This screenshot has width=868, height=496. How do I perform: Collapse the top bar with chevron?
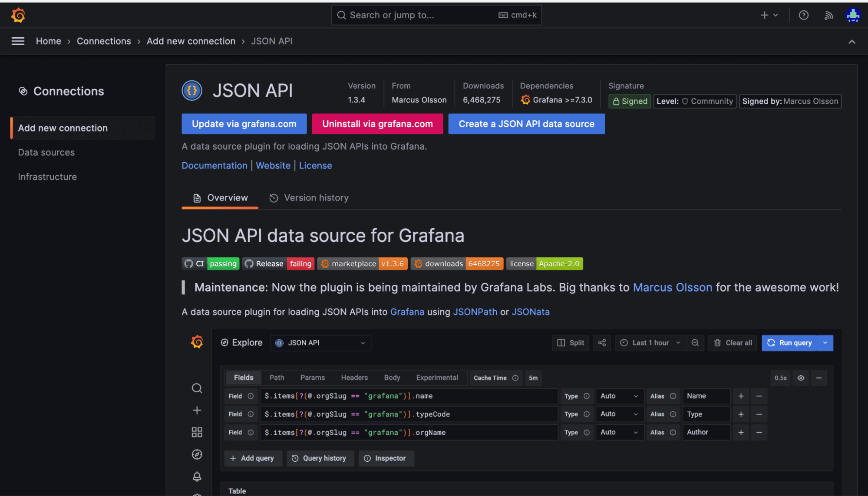click(x=851, y=42)
